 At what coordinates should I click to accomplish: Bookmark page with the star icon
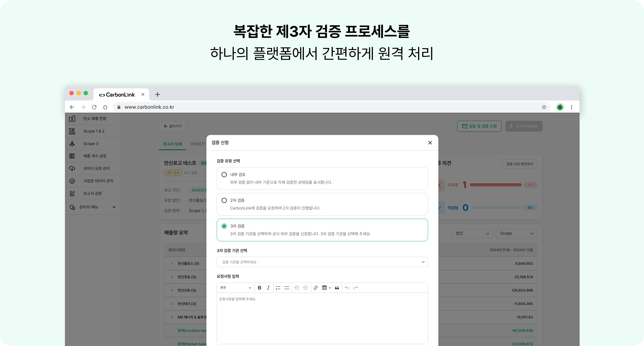tap(544, 107)
